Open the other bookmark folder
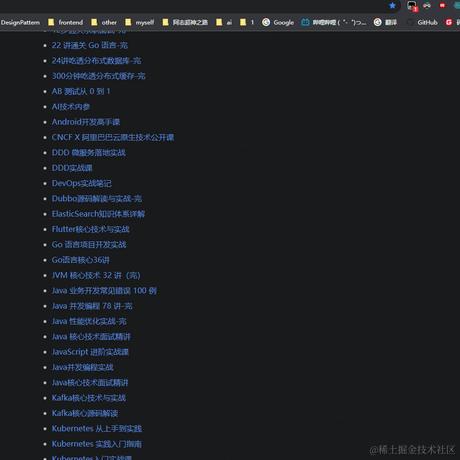 (104, 22)
